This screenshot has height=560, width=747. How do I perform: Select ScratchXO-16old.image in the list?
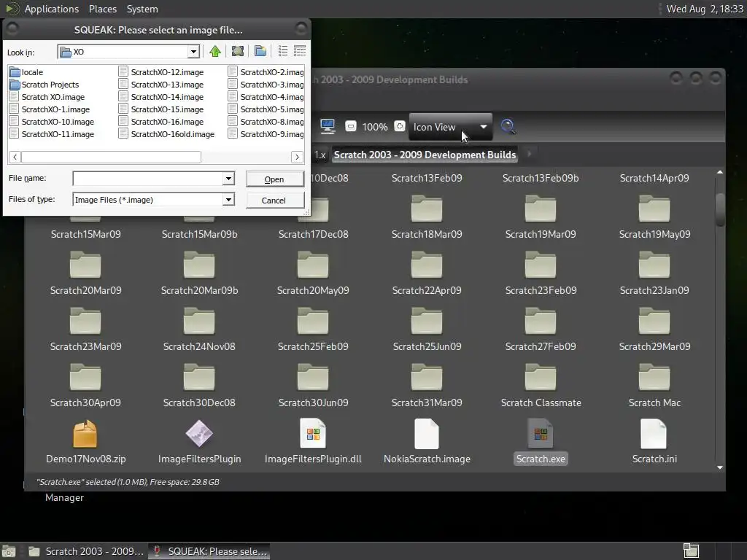[x=167, y=134]
